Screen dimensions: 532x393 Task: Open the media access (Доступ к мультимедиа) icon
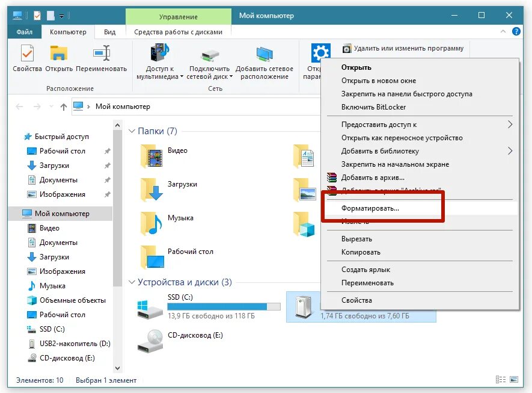(x=159, y=54)
